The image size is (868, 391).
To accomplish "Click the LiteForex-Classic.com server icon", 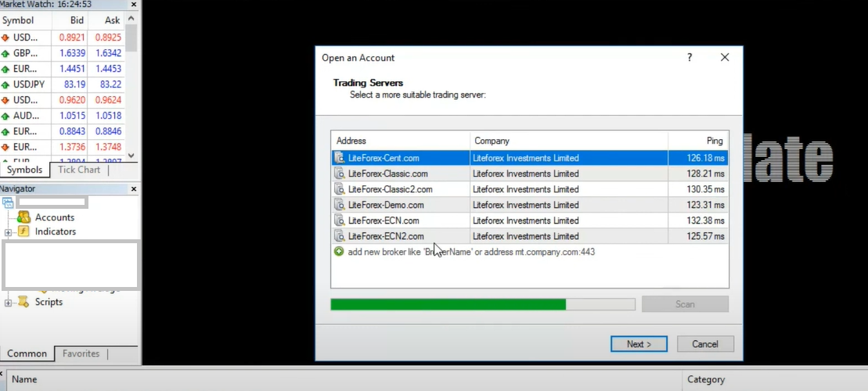I will coord(340,174).
